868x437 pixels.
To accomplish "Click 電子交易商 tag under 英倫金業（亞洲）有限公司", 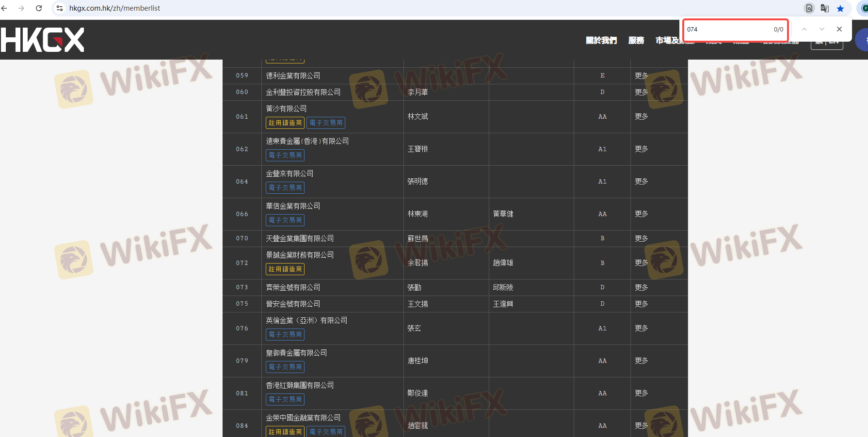I will pyautogui.click(x=285, y=334).
